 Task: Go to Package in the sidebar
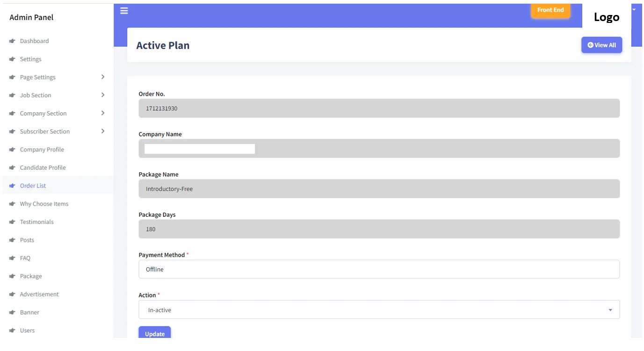(31, 276)
